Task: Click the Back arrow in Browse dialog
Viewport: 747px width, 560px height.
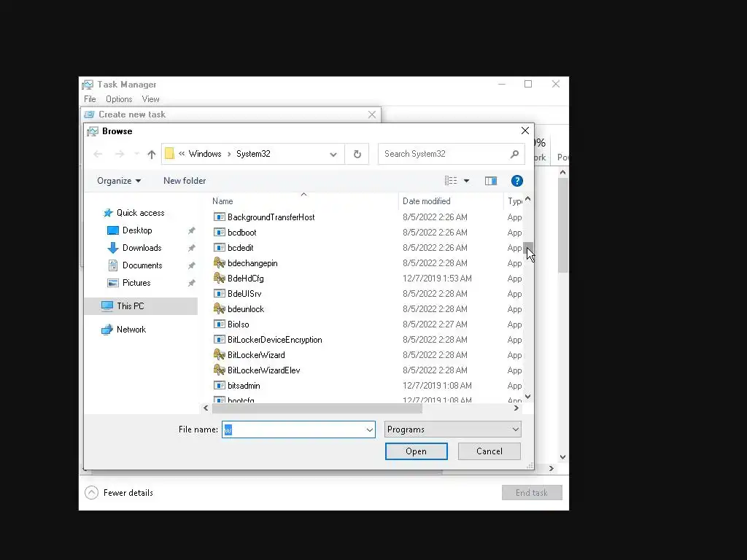Action: click(x=98, y=154)
